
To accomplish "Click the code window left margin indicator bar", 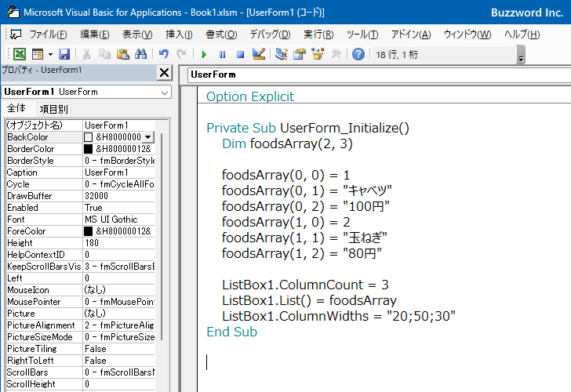I will pos(189,239).
